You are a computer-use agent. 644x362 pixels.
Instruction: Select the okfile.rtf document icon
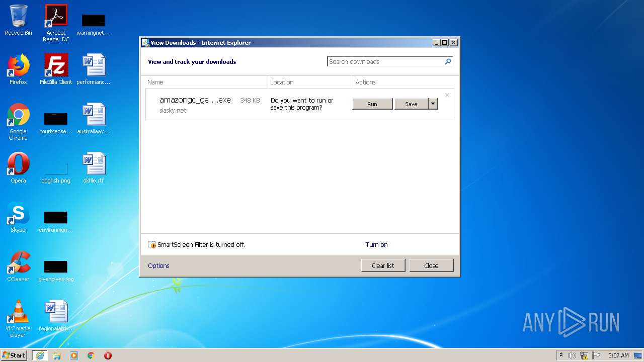94,168
